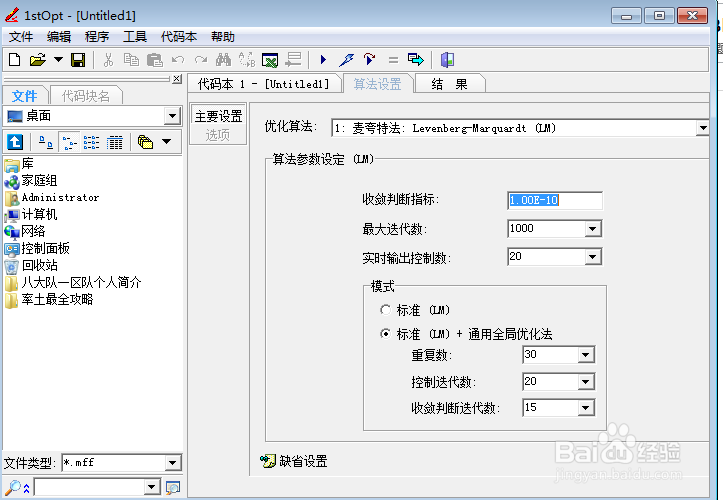Click the 缺省设置 button
The width and height of the screenshot is (723, 500).
(x=294, y=461)
